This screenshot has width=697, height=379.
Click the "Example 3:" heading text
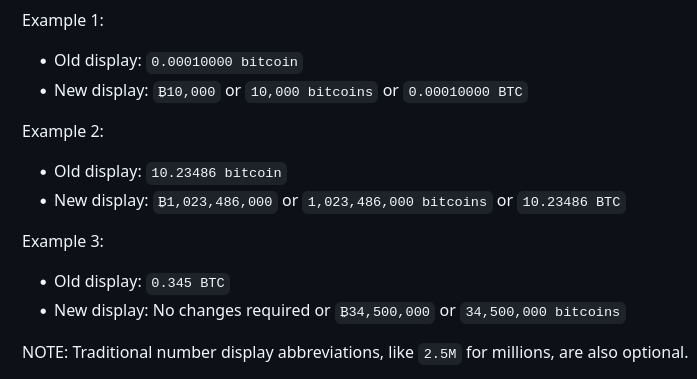tap(63, 242)
